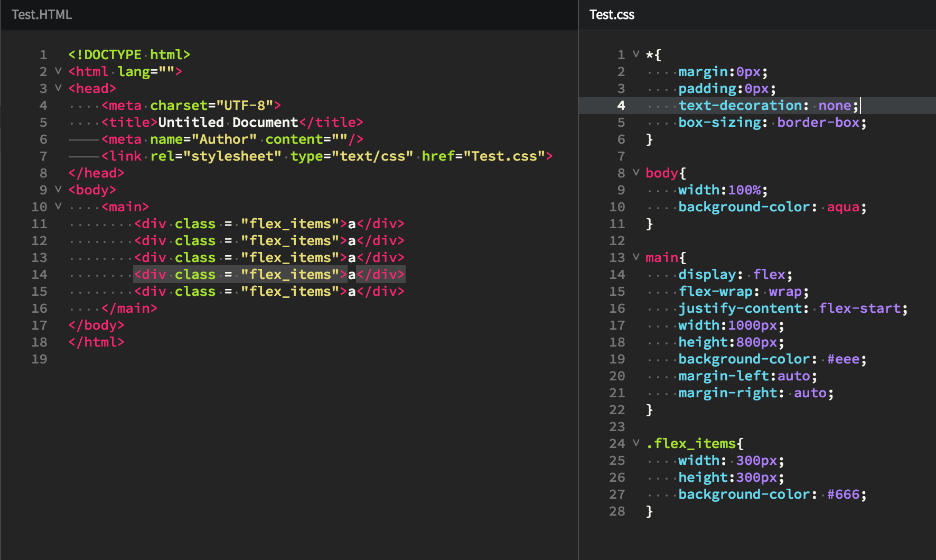Viewport: 936px width, 560px height.
Task: Click the meta charset="UTF-8" line
Action: (191, 105)
